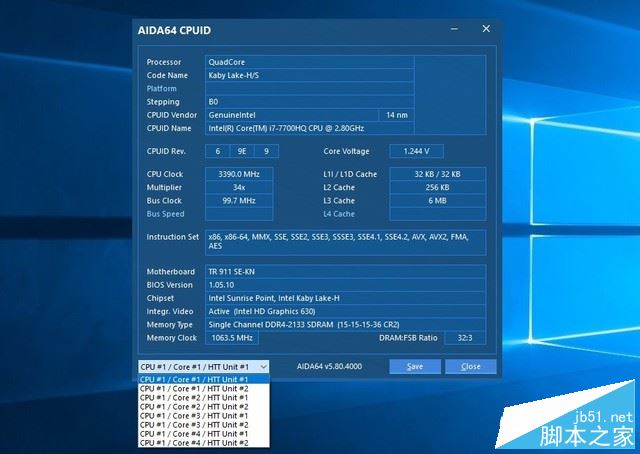Click the 1063.5 MHz memory clock value
640x454 pixels.
click(231, 338)
